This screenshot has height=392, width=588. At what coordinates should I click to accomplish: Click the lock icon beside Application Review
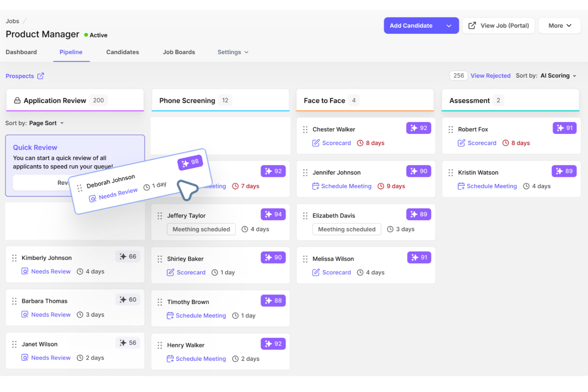17,100
